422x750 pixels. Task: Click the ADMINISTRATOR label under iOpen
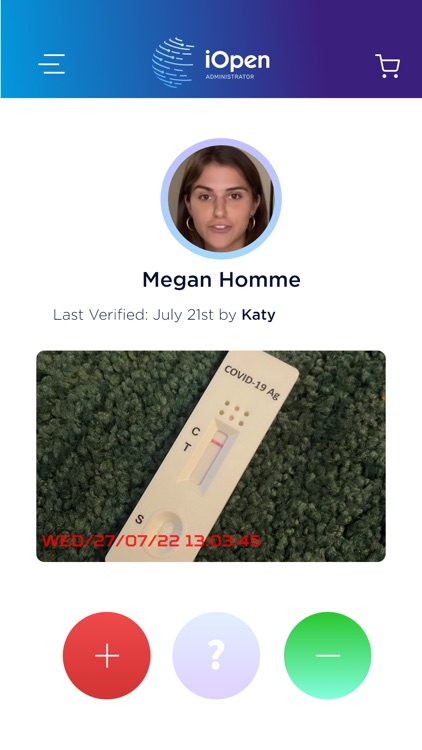(230, 77)
